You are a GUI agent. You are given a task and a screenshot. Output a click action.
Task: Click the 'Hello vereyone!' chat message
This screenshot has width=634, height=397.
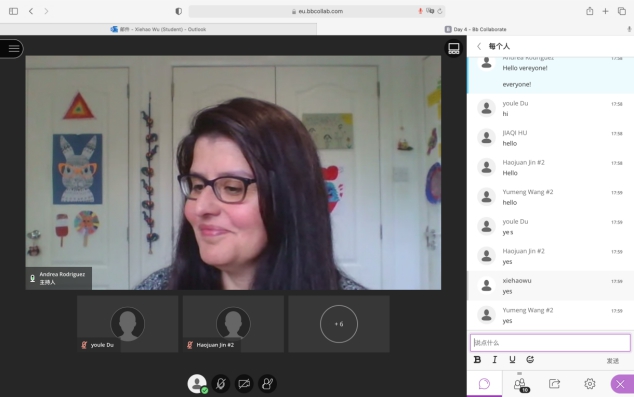tap(525, 68)
